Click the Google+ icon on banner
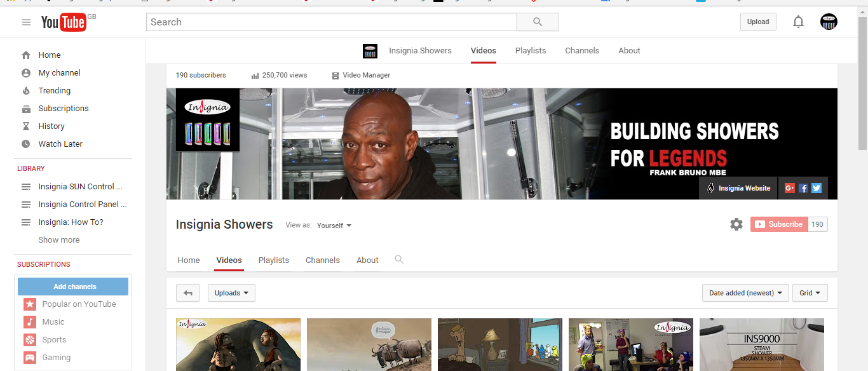 (790, 188)
